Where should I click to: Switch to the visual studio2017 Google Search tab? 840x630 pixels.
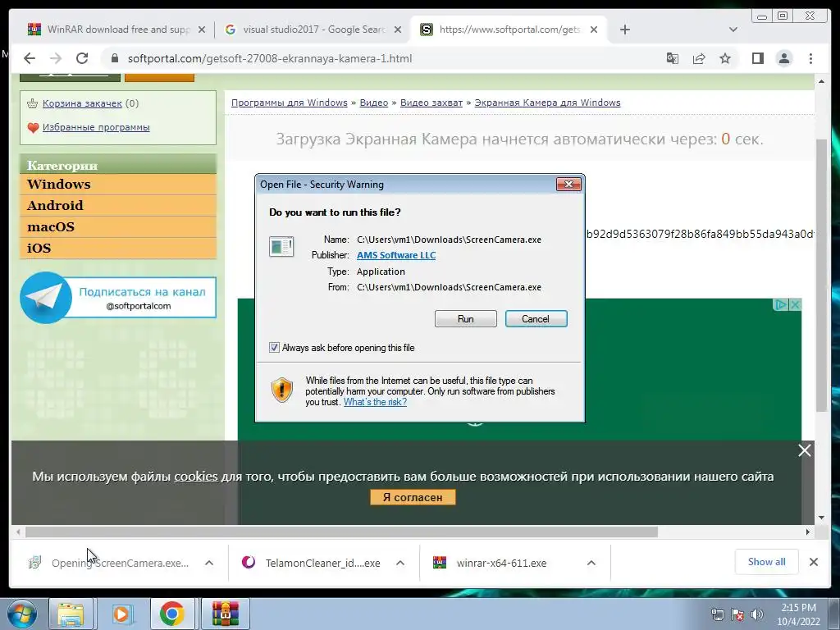pos(313,30)
